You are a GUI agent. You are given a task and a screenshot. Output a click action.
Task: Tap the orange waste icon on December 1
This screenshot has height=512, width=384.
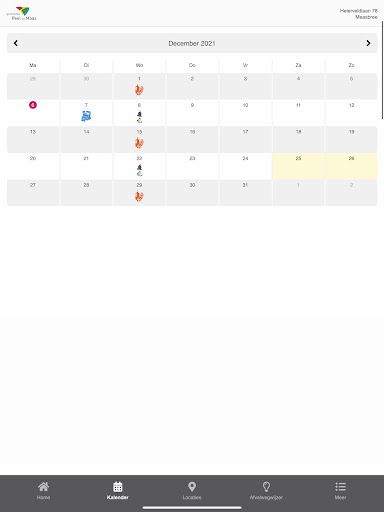pyautogui.click(x=139, y=90)
